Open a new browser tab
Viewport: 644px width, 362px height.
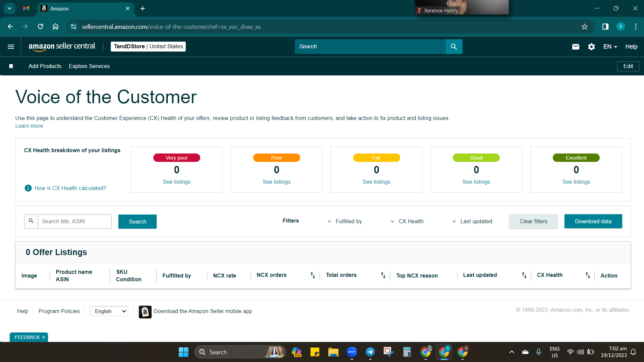coord(143,8)
